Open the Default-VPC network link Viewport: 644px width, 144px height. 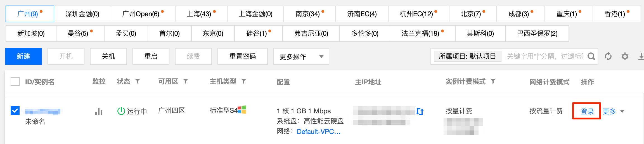pyautogui.click(x=319, y=131)
